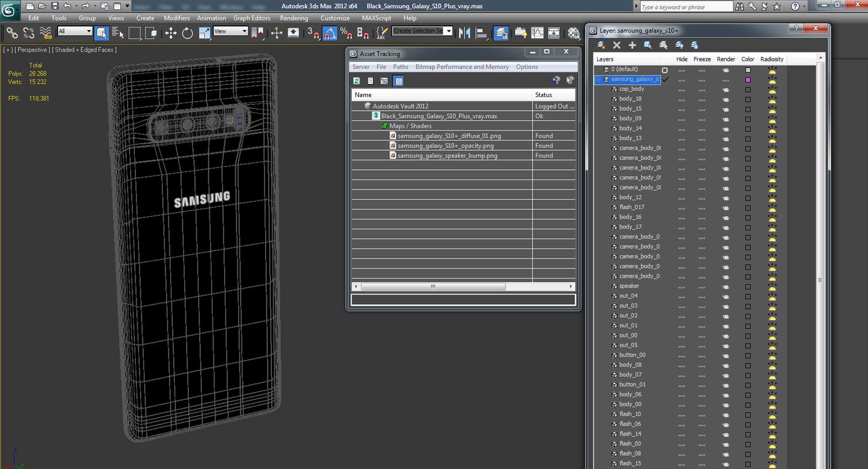868x469 pixels.
Task: Click the color swatch of 0 (default) layer
Action: [748, 70]
